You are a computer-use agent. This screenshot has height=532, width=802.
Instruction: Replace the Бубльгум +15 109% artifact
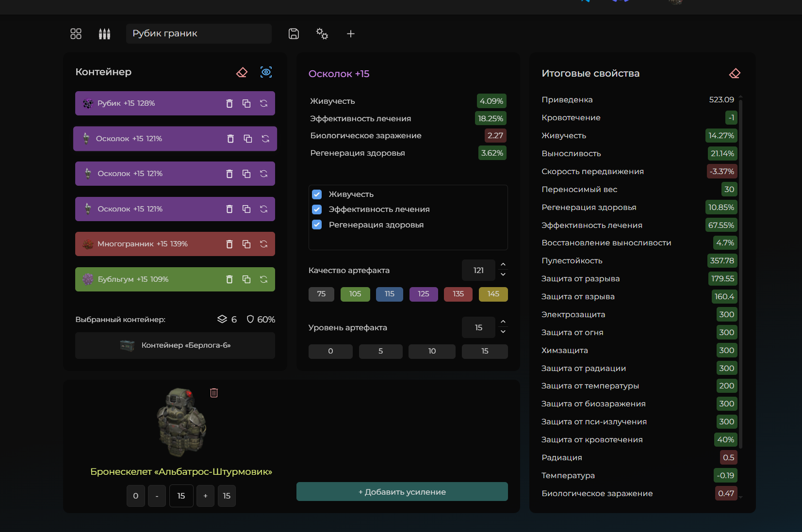263,279
